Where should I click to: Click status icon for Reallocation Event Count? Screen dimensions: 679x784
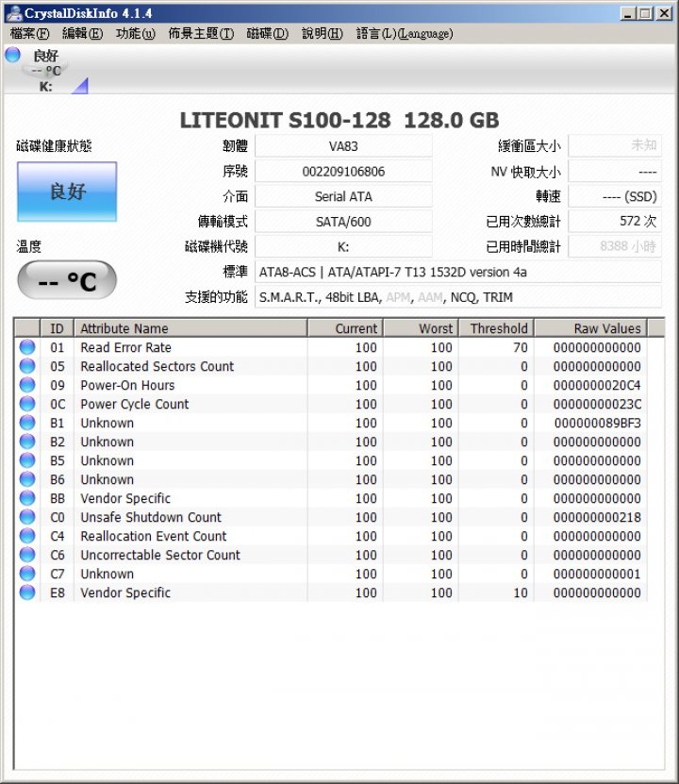[x=27, y=536]
